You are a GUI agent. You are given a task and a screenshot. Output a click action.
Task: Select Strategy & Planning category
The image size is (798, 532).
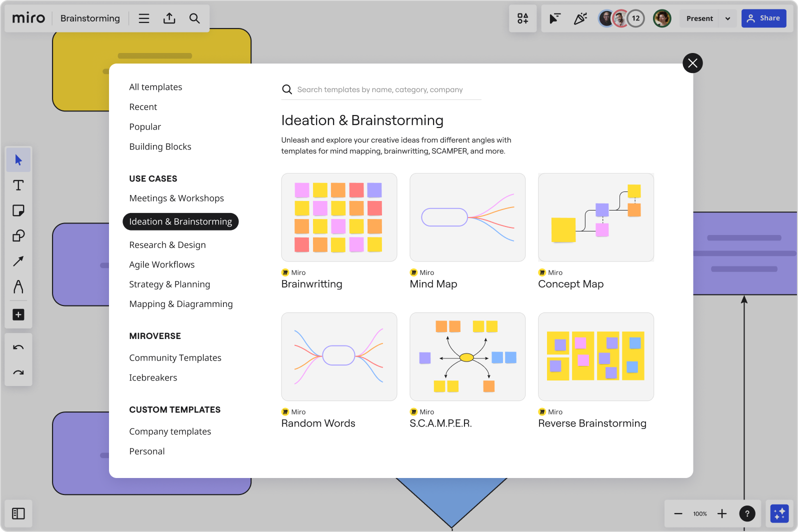tap(169, 284)
